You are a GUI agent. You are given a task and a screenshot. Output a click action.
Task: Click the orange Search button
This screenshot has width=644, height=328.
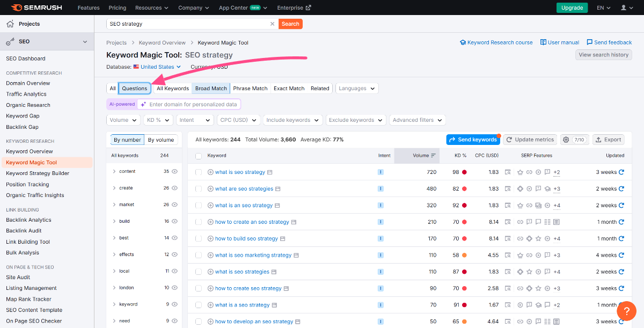pos(290,24)
